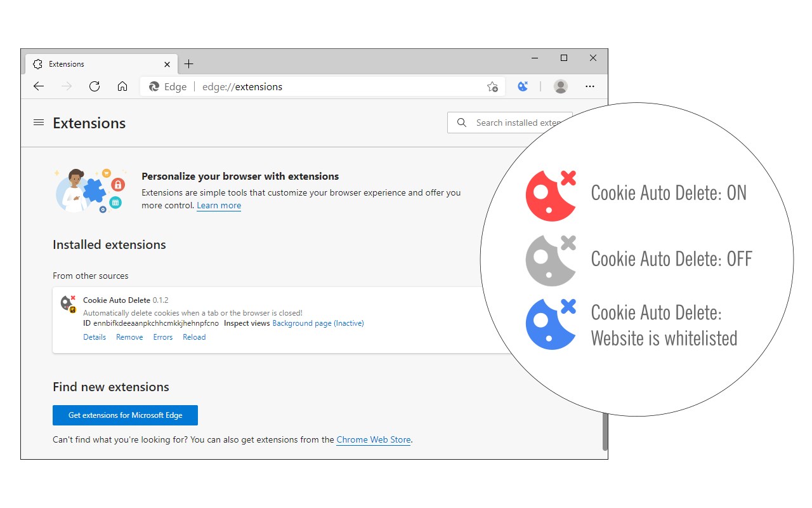Remove the Cookie Auto Delete extension
812x508 pixels.
coord(129,337)
